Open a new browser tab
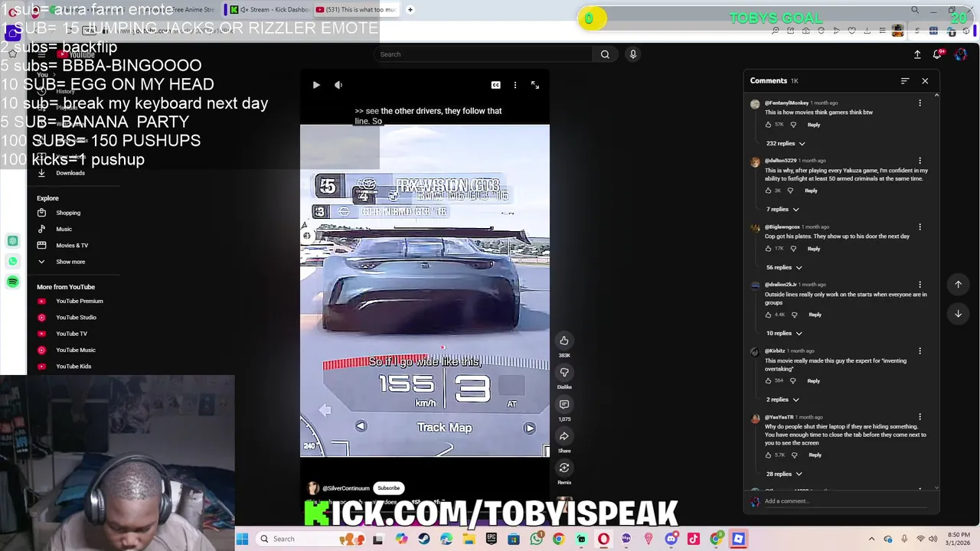Image resolution: width=980 pixels, height=551 pixels. [x=410, y=10]
